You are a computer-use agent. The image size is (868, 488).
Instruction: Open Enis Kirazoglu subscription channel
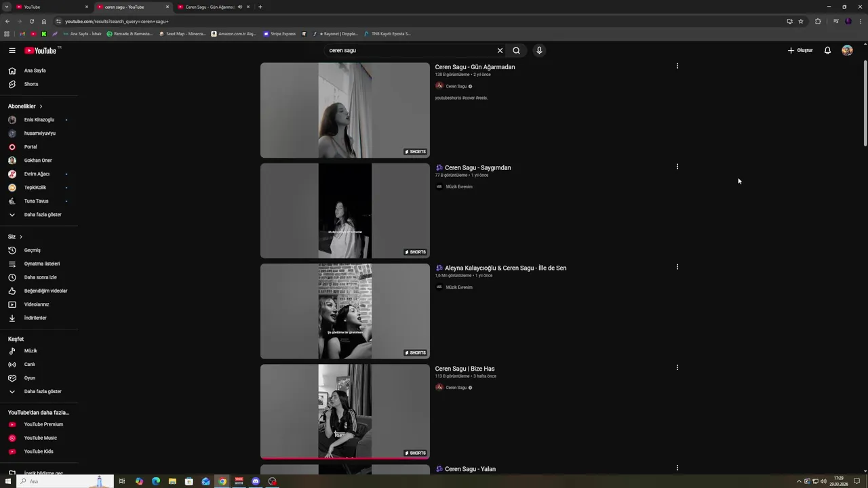pyautogui.click(x=39, y=120)
